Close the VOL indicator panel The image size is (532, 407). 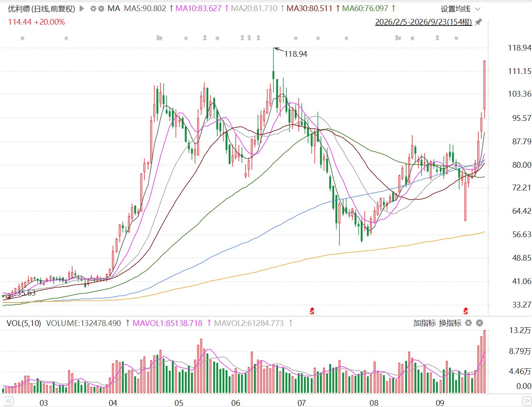(479, 323)
